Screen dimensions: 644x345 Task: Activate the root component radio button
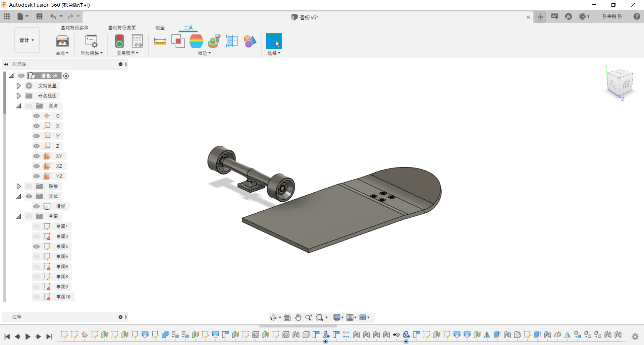[x=66, y=76]
